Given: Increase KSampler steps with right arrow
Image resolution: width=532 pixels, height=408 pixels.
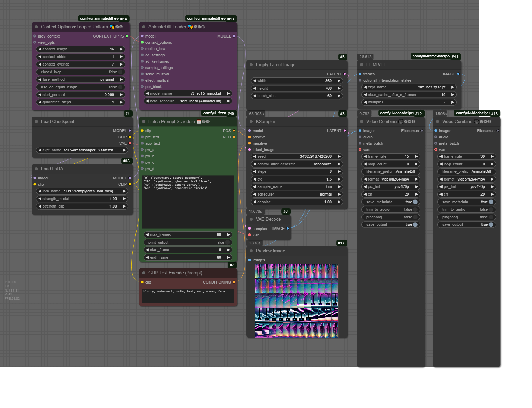Looking at the screenshot, I should [339, 172].
